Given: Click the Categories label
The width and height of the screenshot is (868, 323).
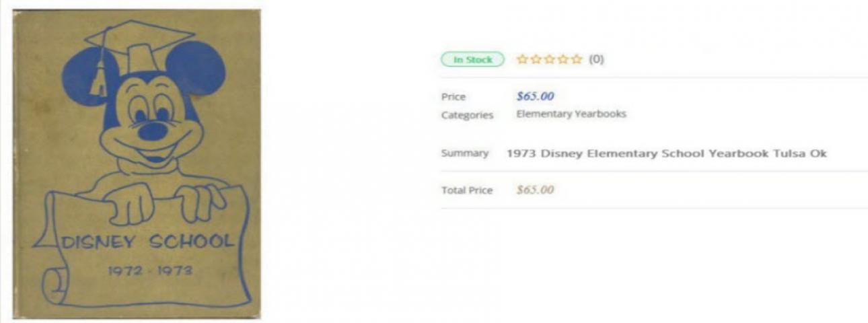Looking at the screenshot, I should point(467,115).
